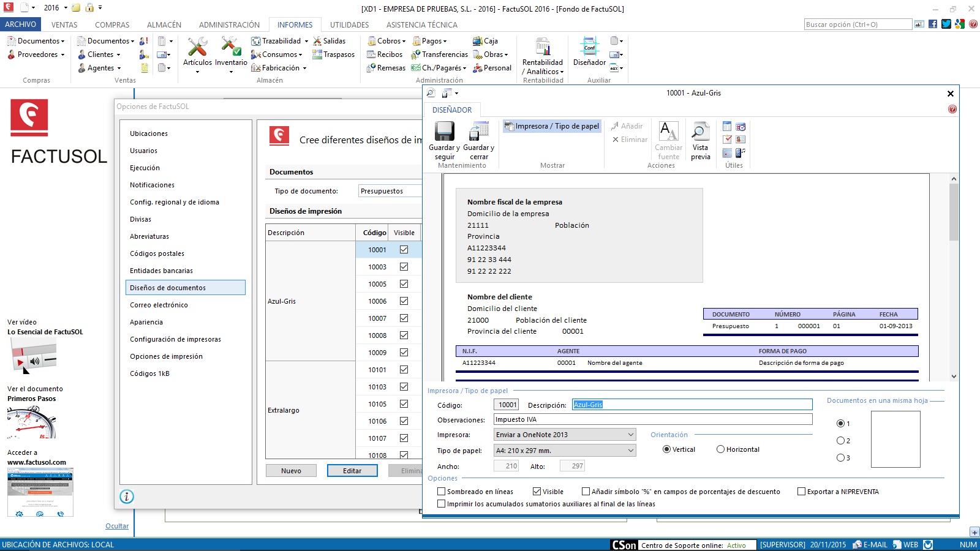Screen dimensions: 980x551
Task: Click the Nuevo button
Action: [x=291, y=471]
